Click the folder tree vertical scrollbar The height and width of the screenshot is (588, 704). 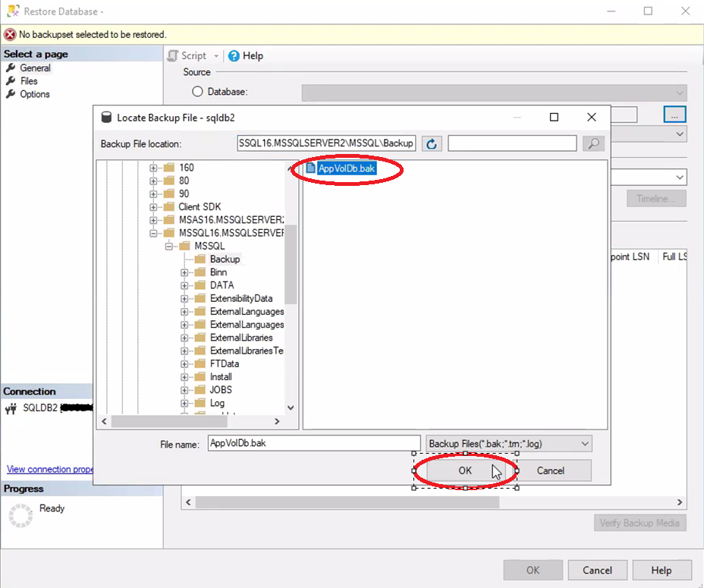tap(291, 266)
